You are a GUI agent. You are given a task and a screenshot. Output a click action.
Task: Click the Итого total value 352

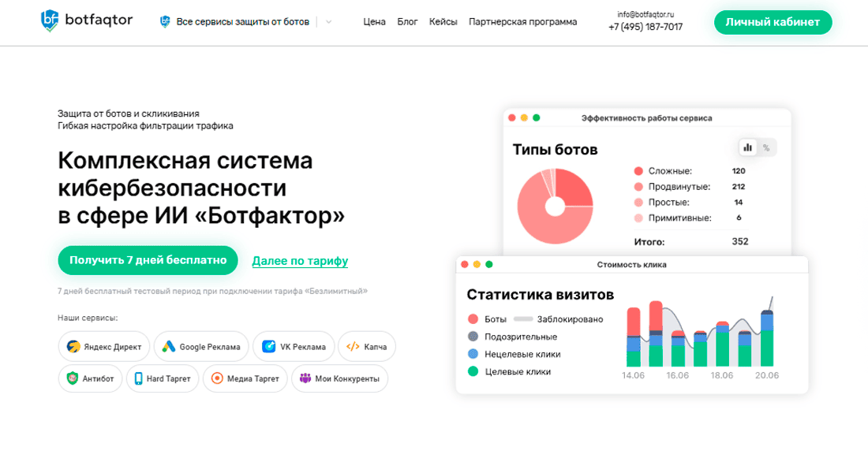pos(740,241)
